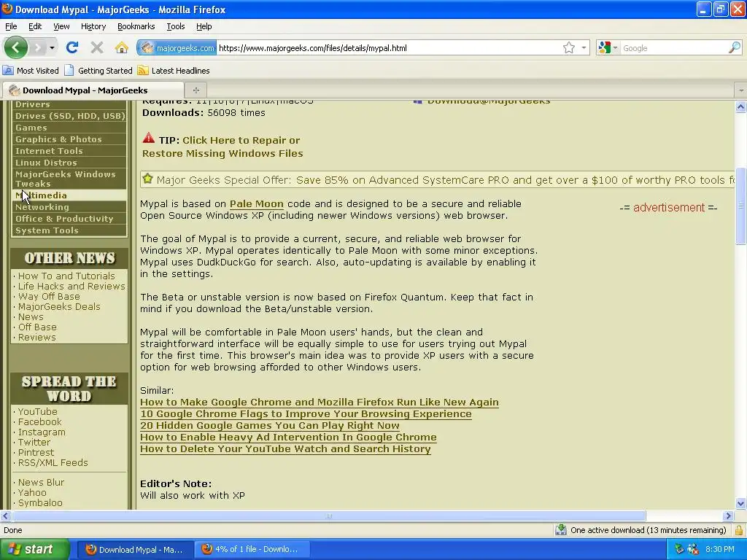This screenshot has height=560, width=747.
Task: Open the Tools menu
Action: [x=175, y=26]
